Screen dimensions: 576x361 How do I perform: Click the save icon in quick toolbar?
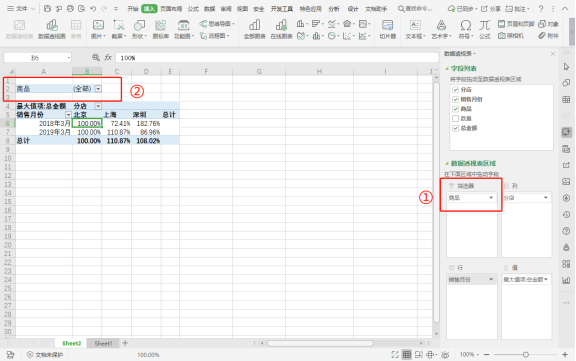coord(47,8)
